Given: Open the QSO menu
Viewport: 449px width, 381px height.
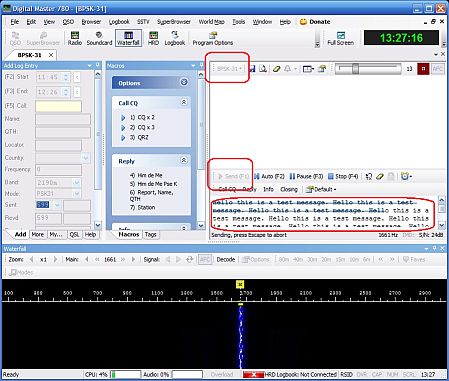Looking at the screenshot, I should (x=68, y=22).
